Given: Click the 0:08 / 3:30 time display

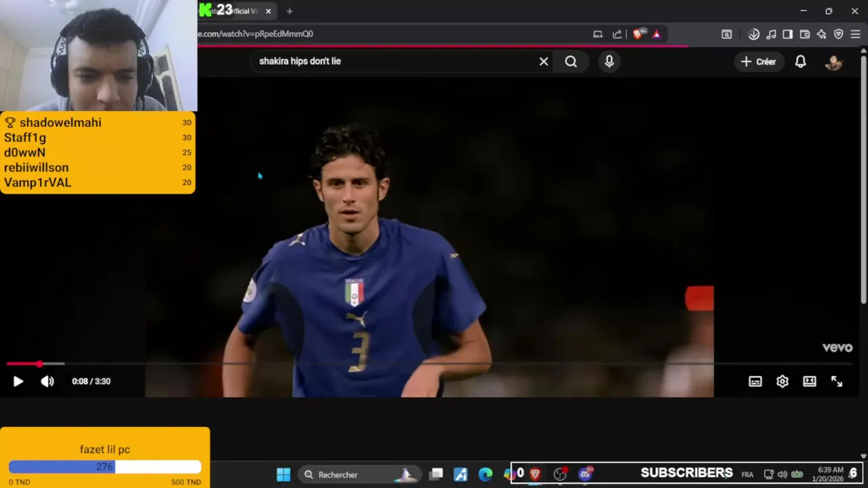Looking at the screenshot, I should tap(91, 382).
